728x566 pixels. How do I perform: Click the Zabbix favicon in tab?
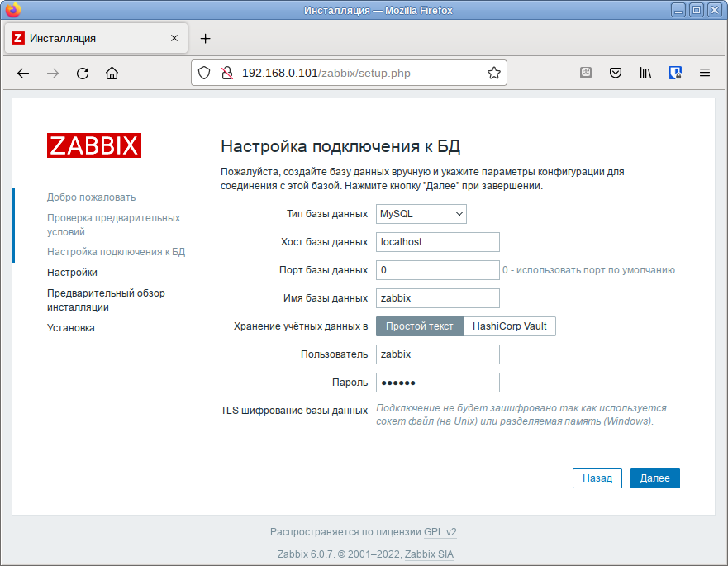click(18, 38)
